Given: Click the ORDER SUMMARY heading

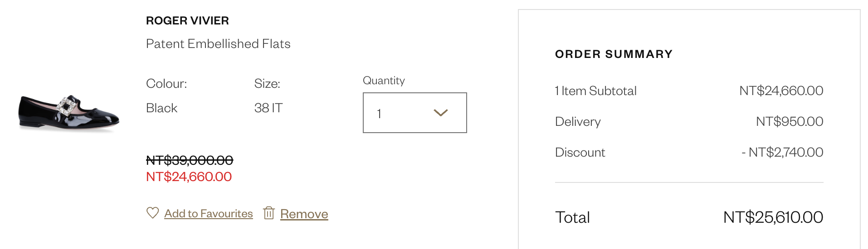Looking at the screenshot, I should tap(614, 54).
